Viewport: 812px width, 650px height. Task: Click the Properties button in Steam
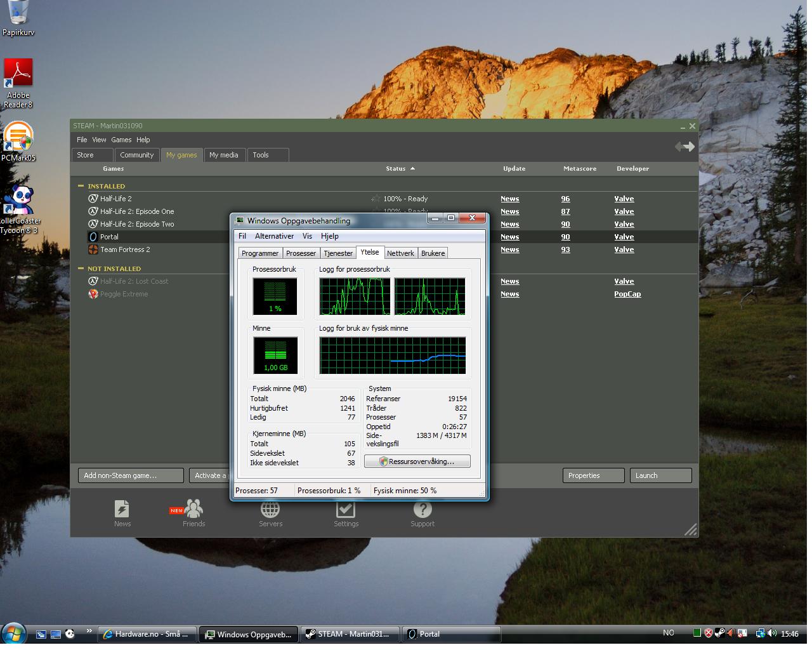593,475
